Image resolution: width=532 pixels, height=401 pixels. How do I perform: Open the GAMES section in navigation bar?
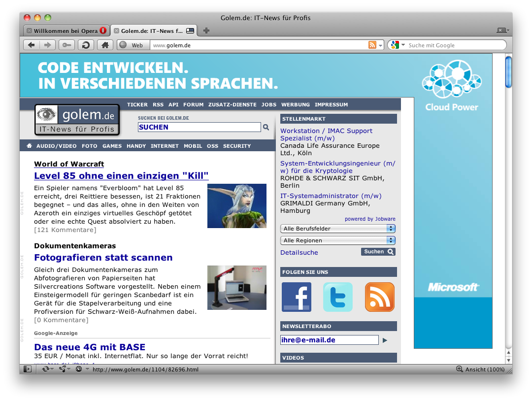(112, 146)
